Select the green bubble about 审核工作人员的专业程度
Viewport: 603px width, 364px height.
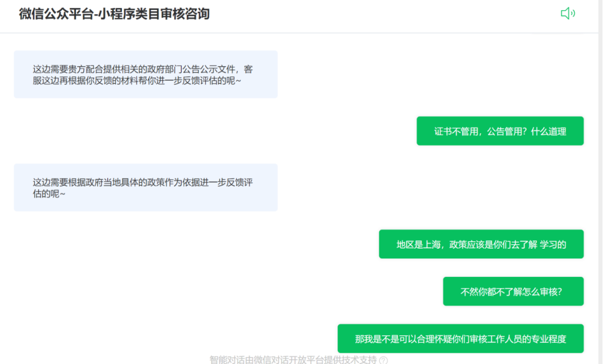coord(460,338)
